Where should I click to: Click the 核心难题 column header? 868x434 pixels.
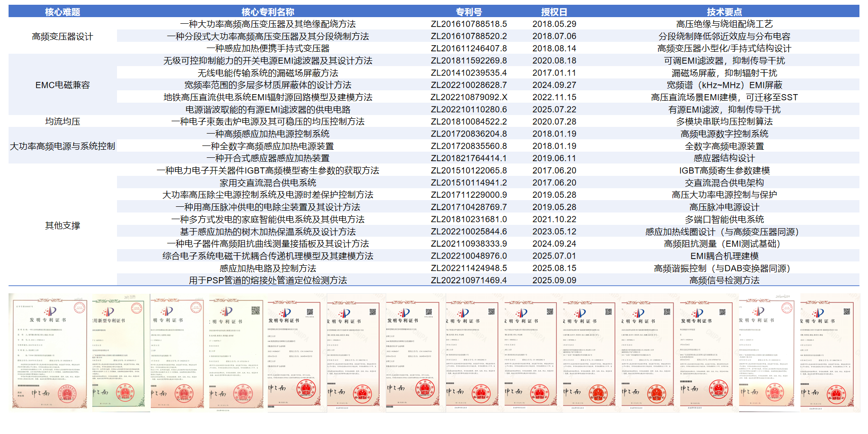point(62,12)
